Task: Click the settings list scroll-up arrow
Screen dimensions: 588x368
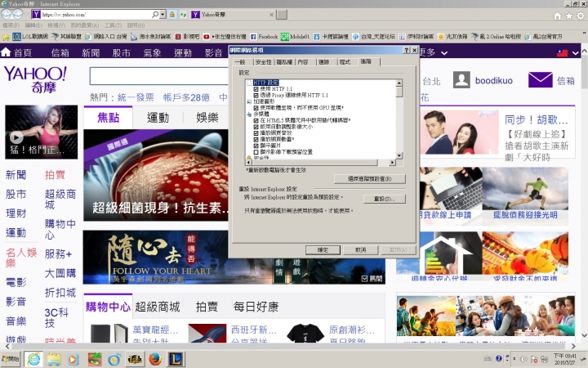Action: click(x=399, y=83)
